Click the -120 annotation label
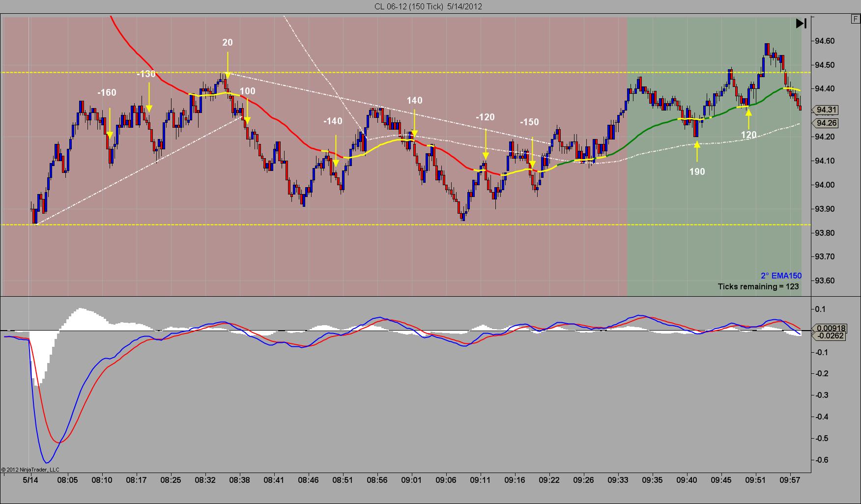The height and width of the screenshot is (504, 861). tap(485, 117)
